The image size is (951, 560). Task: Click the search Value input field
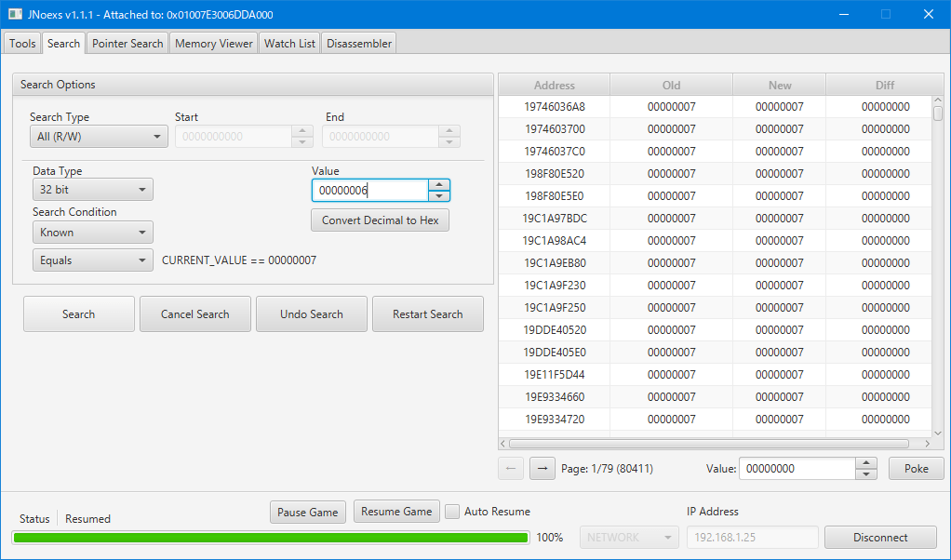tap(370, 191)
